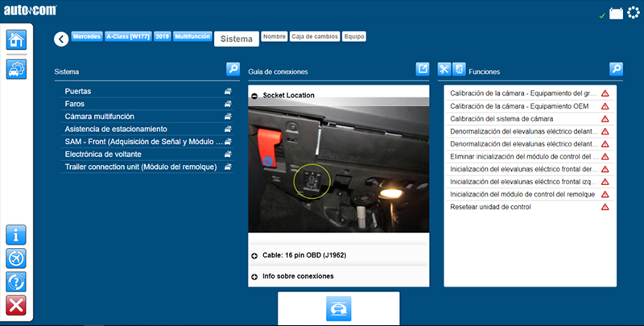Click the loading spinner icon
Image resolution: width=644 pixels, height=326 pixels.
(634, 13)
